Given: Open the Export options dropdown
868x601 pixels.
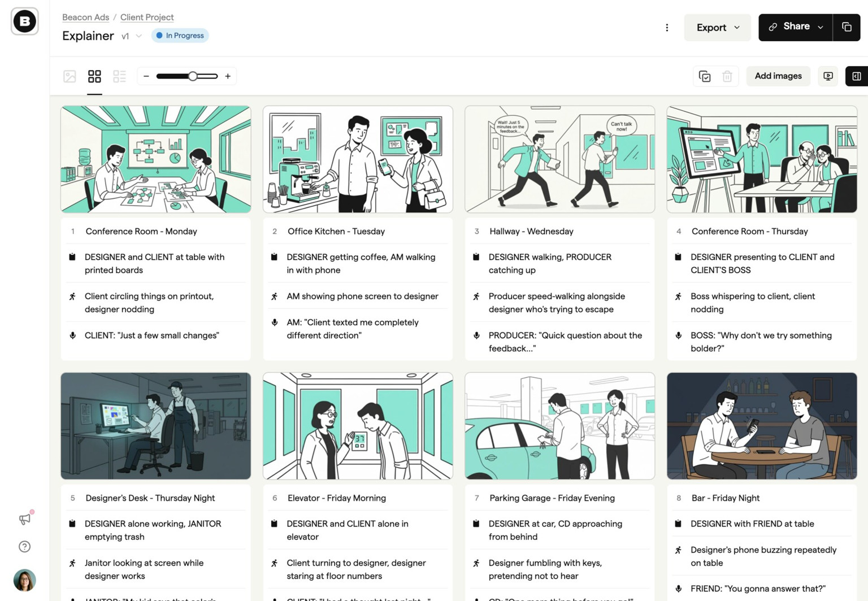Looking at the screenshot, I should [717, 27].
